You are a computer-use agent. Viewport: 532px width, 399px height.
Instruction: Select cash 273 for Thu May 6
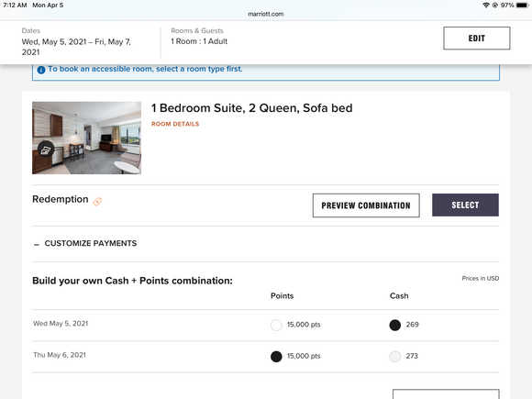pos(395,356)
